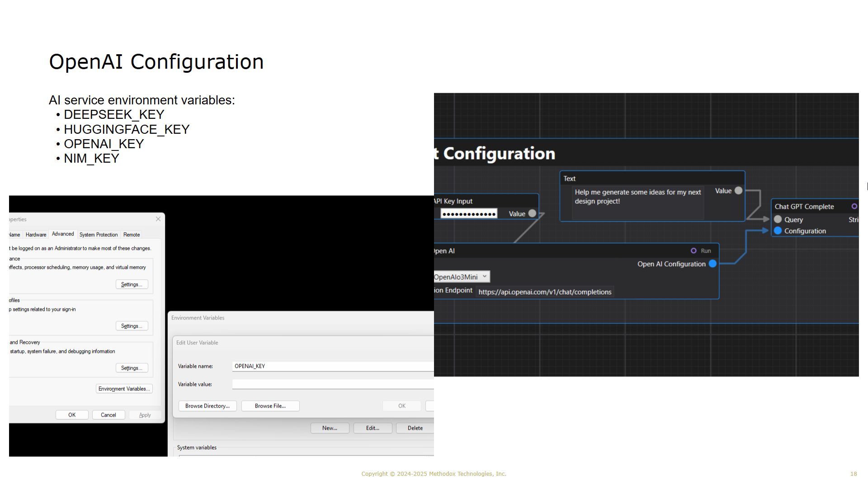Click the AI service environment variables line

tap(142, 100)
